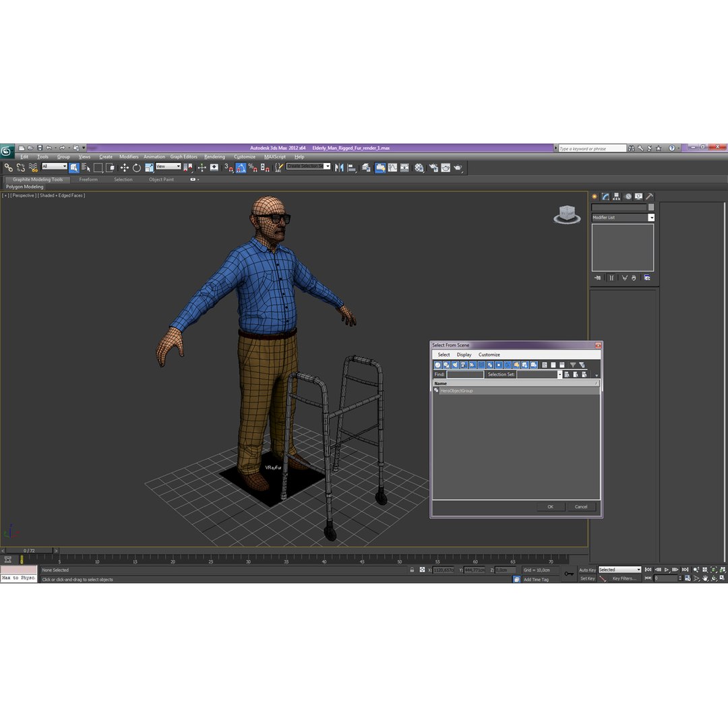Open the Create command panel tab
Image resolution: width=728 pixels, height=728 pixels.
[595, 196]
